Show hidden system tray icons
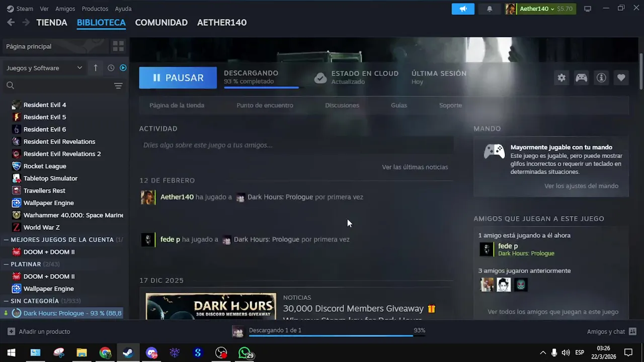The height and width of the screenshot is (362, 644). pos(542,353)
